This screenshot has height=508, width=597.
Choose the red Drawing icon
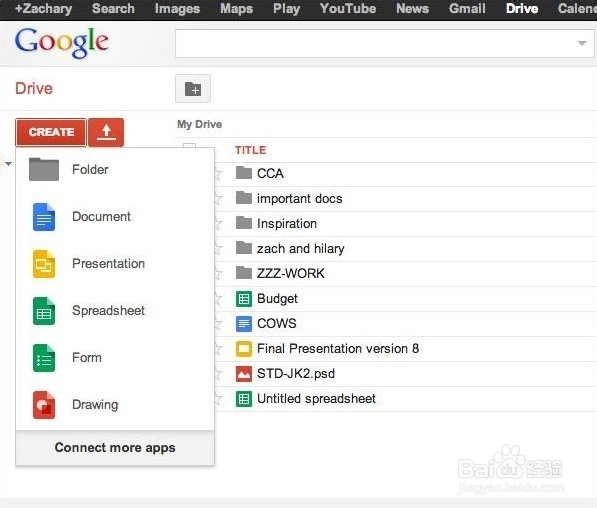44,405
